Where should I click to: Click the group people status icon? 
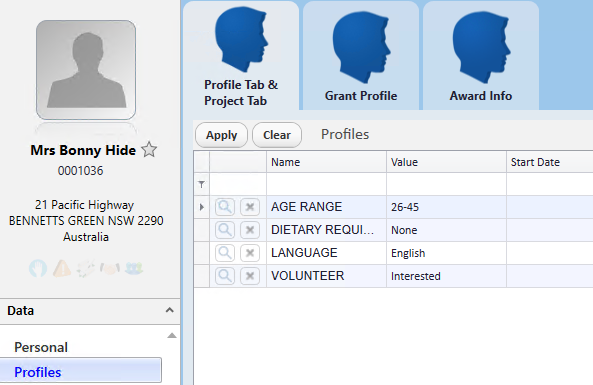[x=134, y=268]
